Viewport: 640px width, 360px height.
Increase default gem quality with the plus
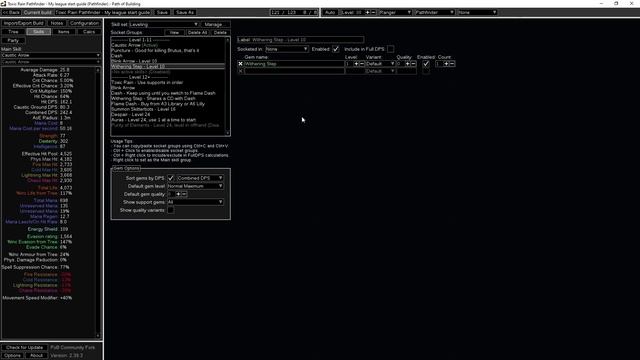pyautogui.click(x=178, y=194)
